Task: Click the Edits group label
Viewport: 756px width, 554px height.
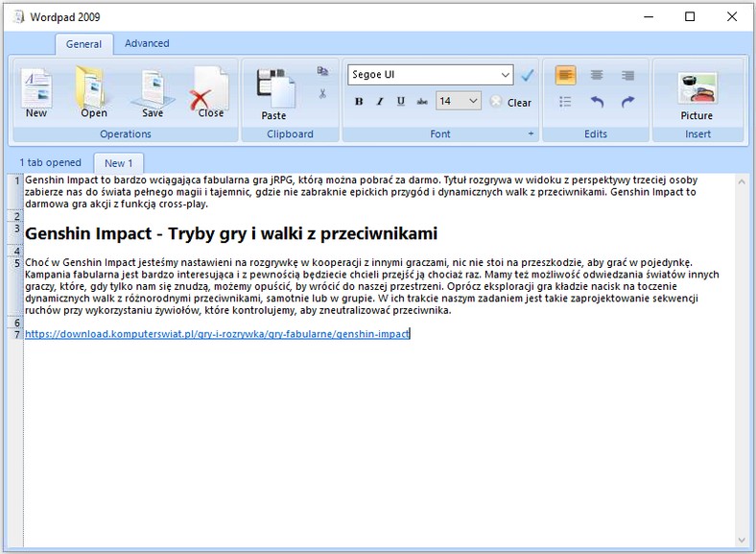Action: click(596, 134)
